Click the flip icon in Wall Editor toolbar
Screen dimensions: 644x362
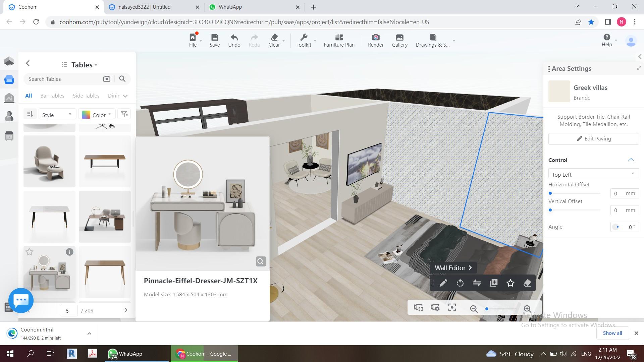pyautogui.click(x=477, y=283)
